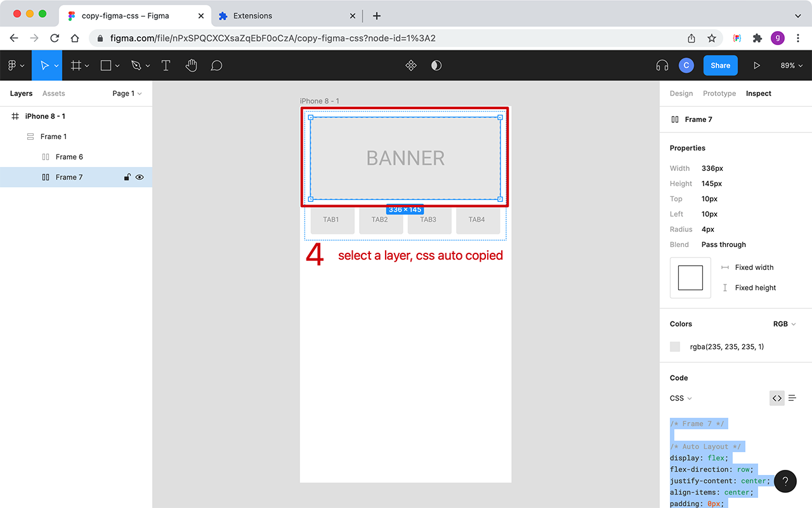The width and height of the screenshot is (812, 508).
Task: Select the Text tool
Action: (x=166, y=65)
